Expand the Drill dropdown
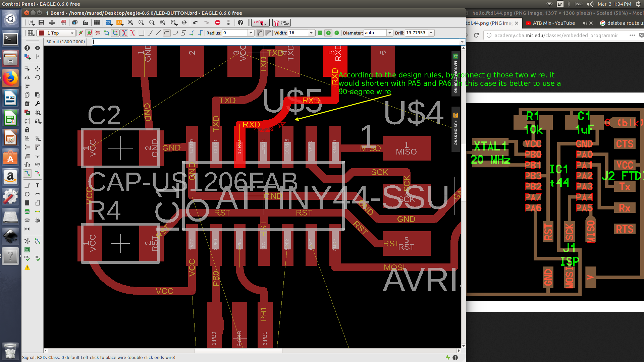Screen dimensions: 644x362 [431, 33]
